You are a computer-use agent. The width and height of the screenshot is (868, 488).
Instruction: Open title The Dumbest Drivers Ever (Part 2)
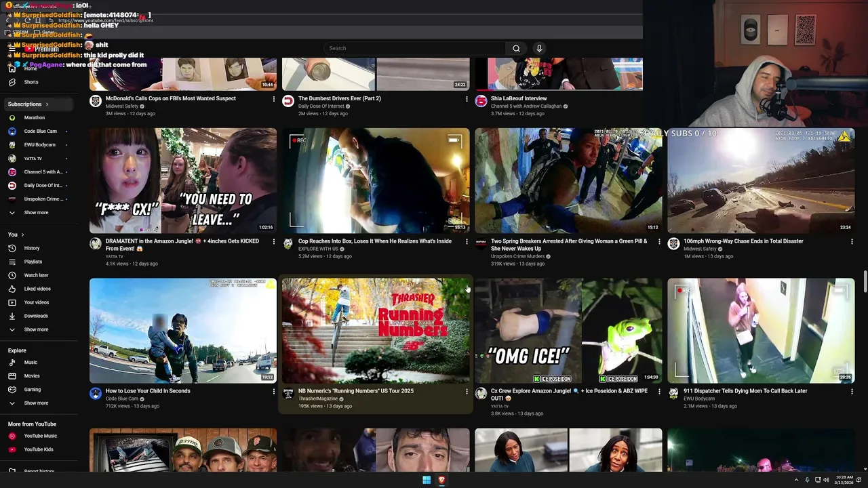[340, 98]
